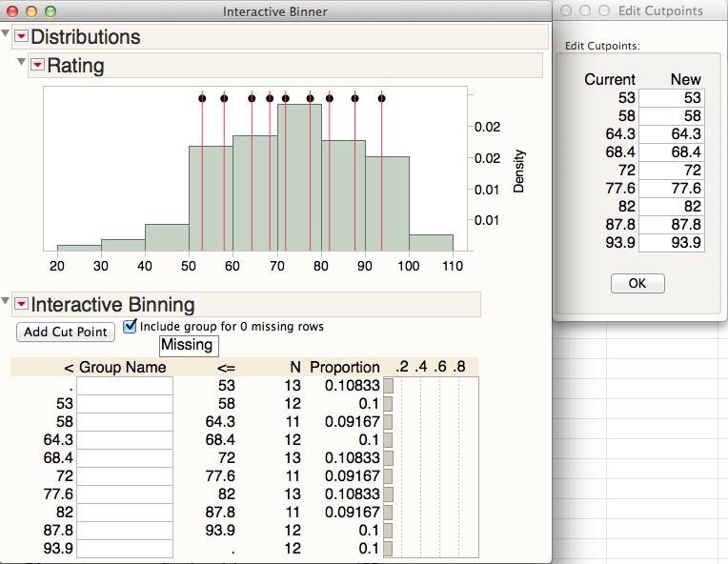This screenshot has width=728, height=564.
Task: Grab the cut point handle at 58
Action: pyautogui.click(x=224, y=98)
